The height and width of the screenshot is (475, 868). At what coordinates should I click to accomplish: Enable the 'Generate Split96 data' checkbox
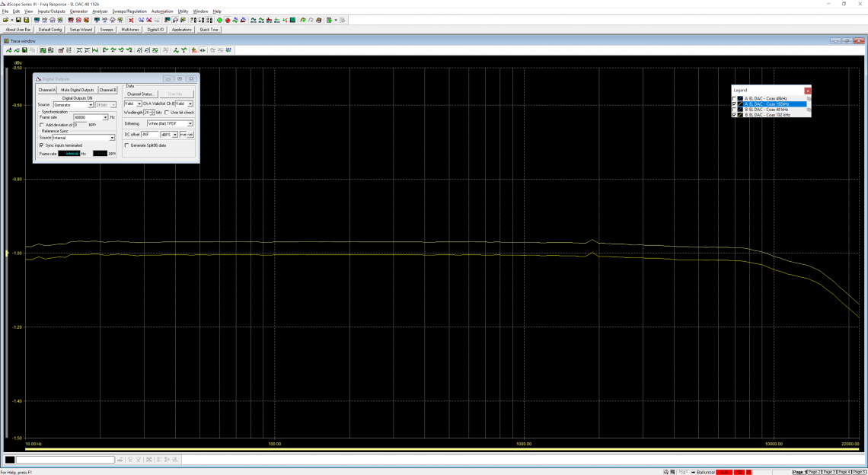(126, 145)
